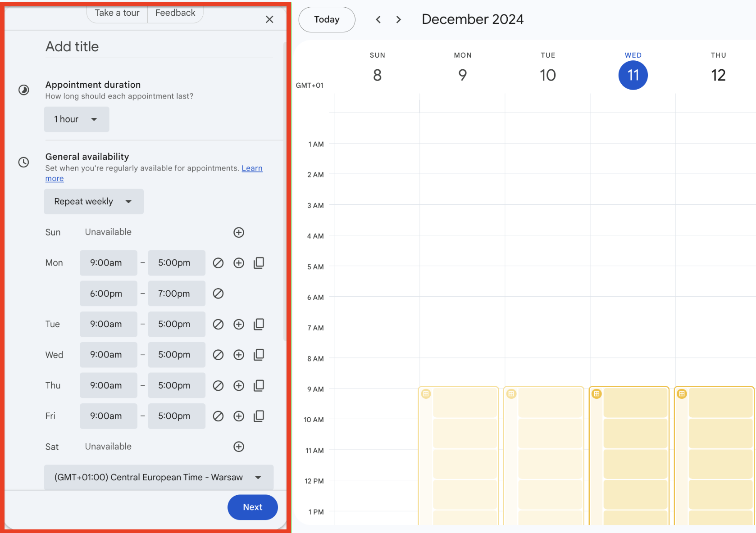756x533 pixels.
Task: Click the panel's vertical scrollbar
Action: pos(285,191)
